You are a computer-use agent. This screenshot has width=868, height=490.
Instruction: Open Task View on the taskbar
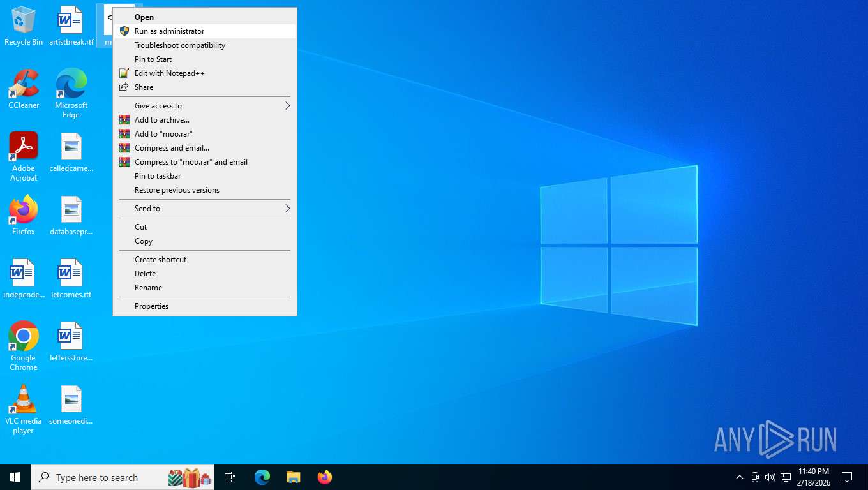pos(230,477)
